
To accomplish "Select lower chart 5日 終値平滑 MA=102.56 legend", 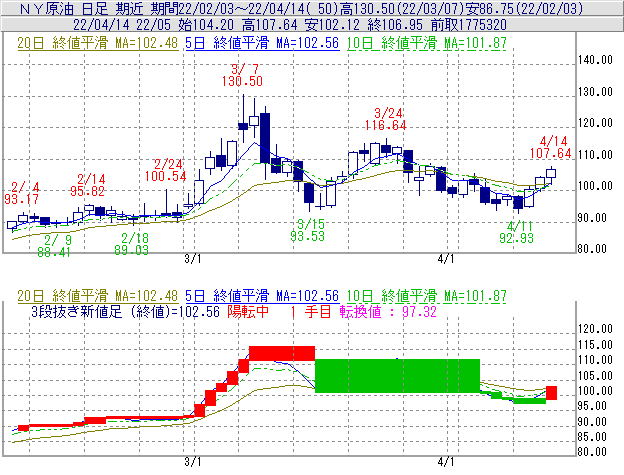I will [x=262, y=296].
